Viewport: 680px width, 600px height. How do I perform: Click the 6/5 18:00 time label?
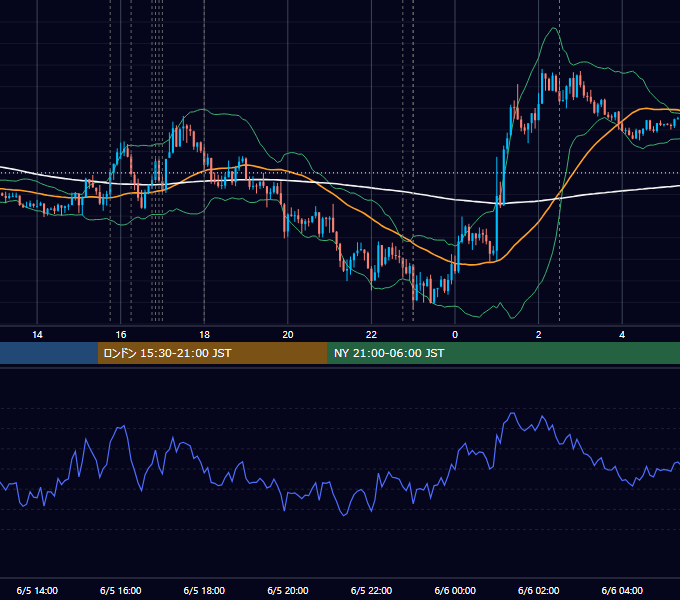204,590
